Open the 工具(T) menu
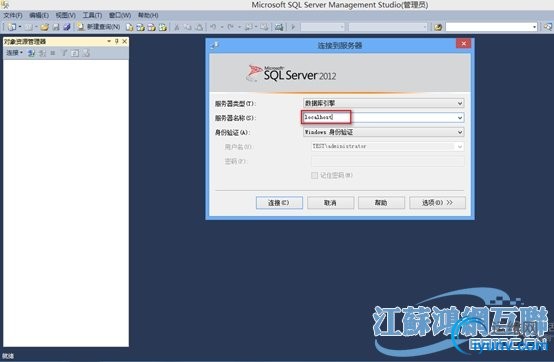This screenshot has height=362, width=554. coord(92,15)
